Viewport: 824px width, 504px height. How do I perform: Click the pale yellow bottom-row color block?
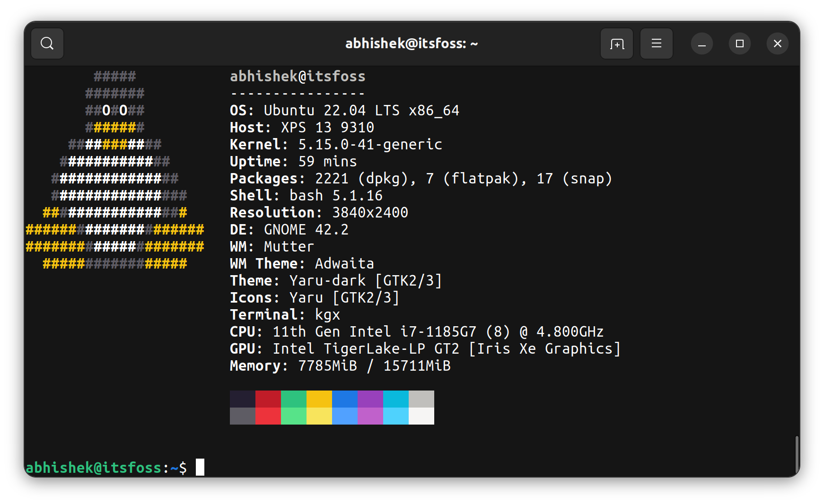[x=319, y=416]
